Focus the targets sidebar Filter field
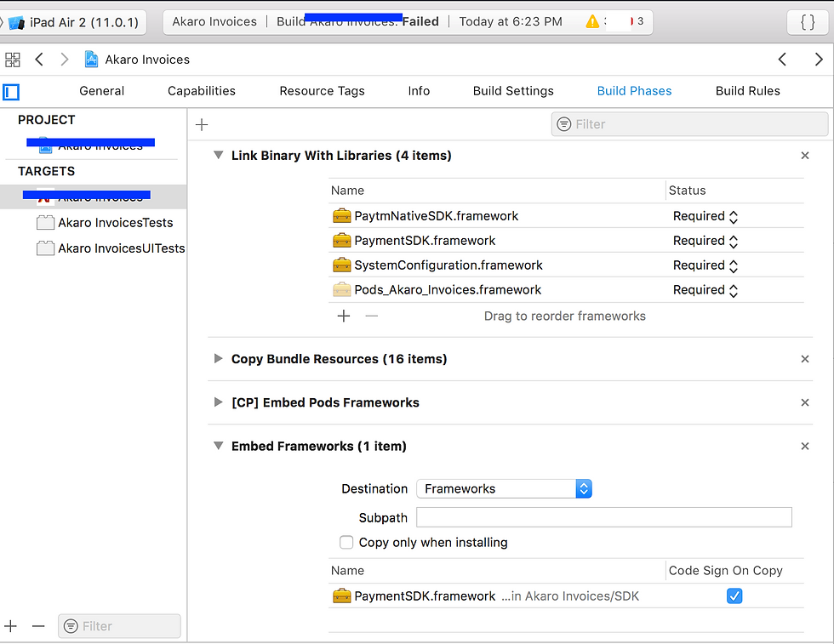834x644 pixels. [119, 626]
